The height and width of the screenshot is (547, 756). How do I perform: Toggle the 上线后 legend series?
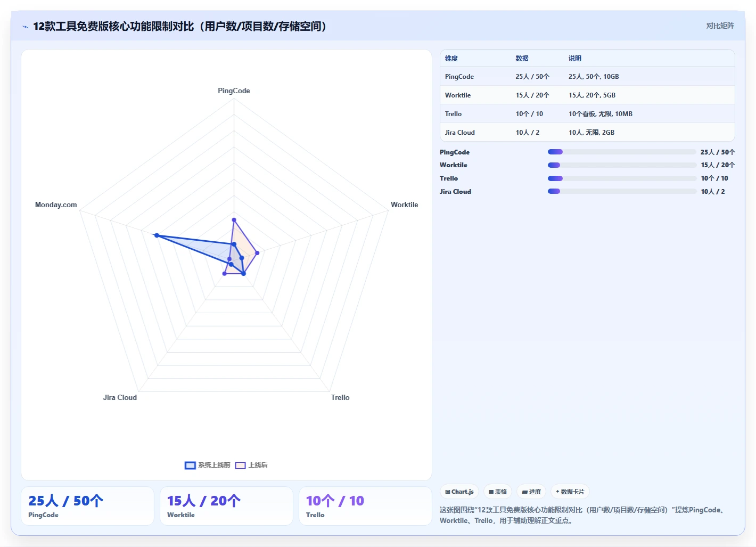[x=251, y=465]
